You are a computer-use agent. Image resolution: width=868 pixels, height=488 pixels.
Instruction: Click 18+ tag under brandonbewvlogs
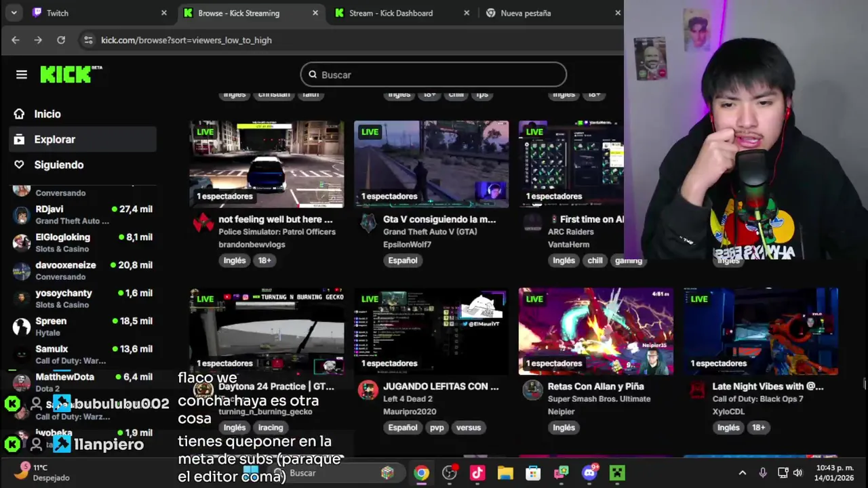(264, 260)
